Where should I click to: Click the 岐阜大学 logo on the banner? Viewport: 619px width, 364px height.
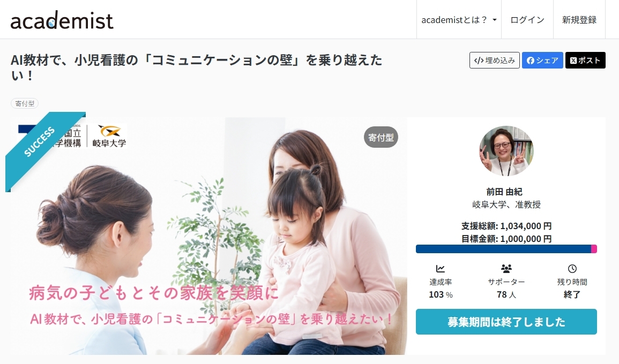tap(109, 136)
